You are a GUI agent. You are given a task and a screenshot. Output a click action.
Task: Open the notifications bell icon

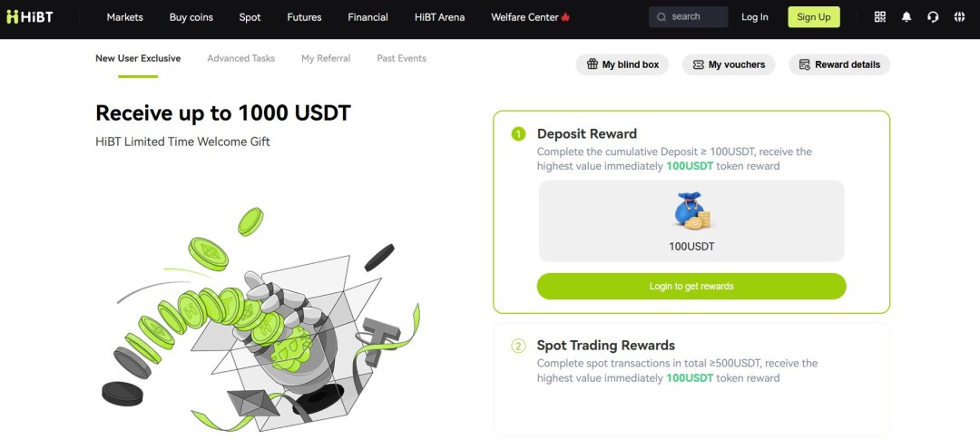(906, 17)
